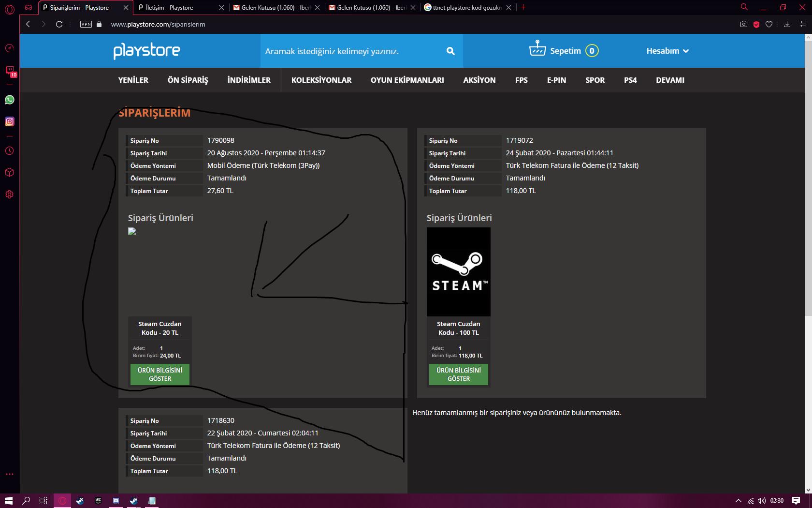Click the search magnifier on the Playstore bar

[x=450, y=51]
